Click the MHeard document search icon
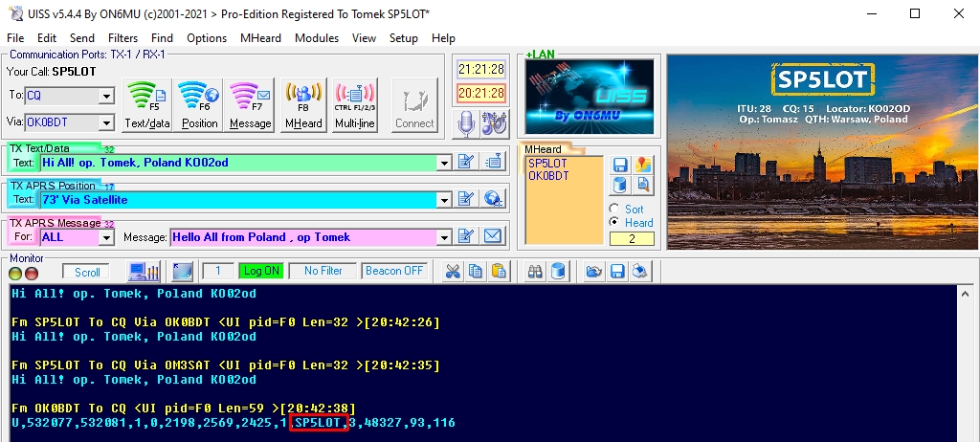The height and width of the screenshot is (442, 980). (643, 185)
